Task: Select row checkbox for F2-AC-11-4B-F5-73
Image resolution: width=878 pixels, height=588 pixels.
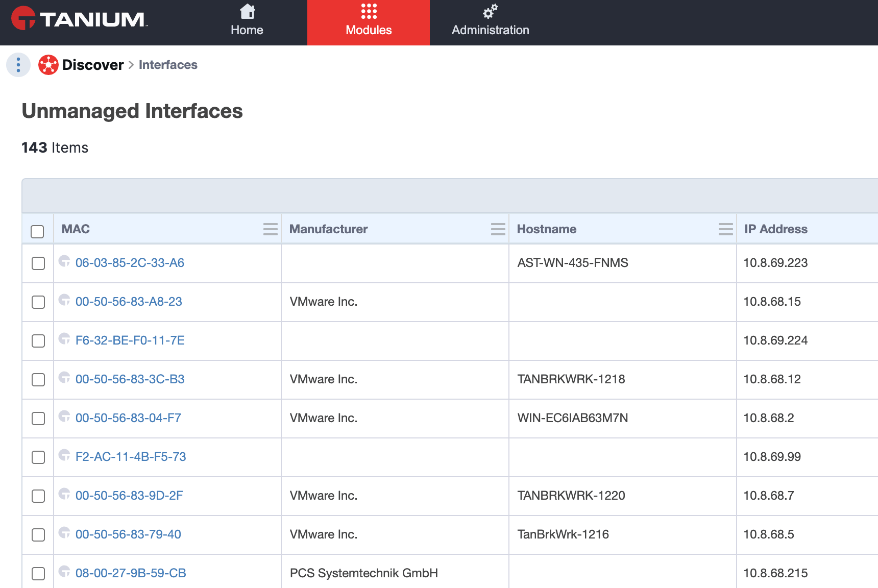Action: click(x=38, y=457)
